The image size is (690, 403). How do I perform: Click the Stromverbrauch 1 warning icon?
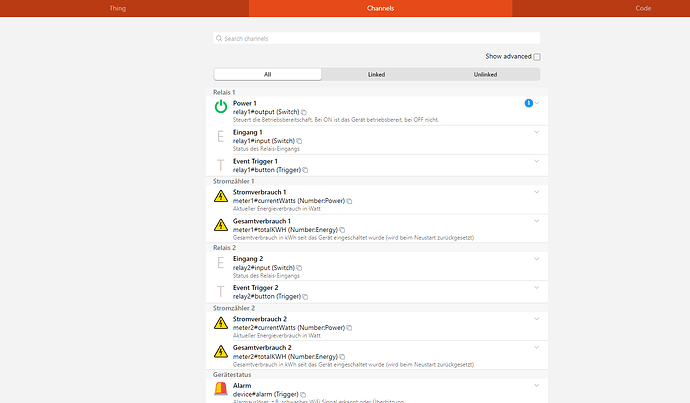221,196
